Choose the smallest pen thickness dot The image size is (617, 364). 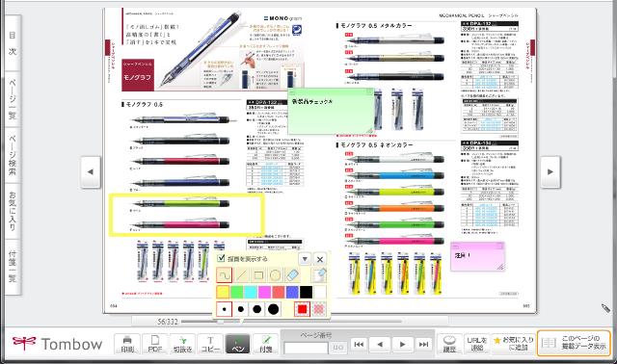tap(224, 309)
